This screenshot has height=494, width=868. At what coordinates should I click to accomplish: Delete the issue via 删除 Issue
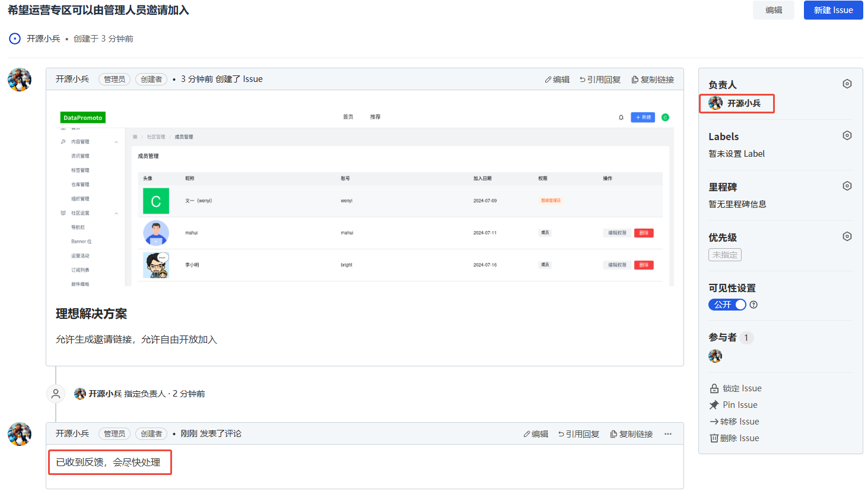[x=735, y=438]
